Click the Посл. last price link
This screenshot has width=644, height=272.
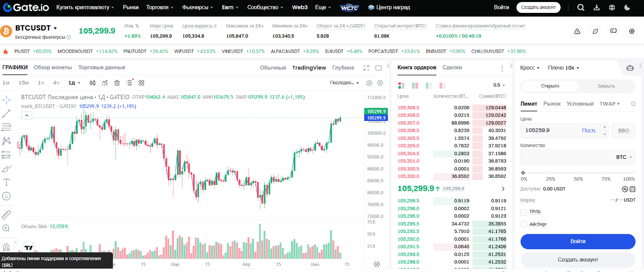point(588,131)
